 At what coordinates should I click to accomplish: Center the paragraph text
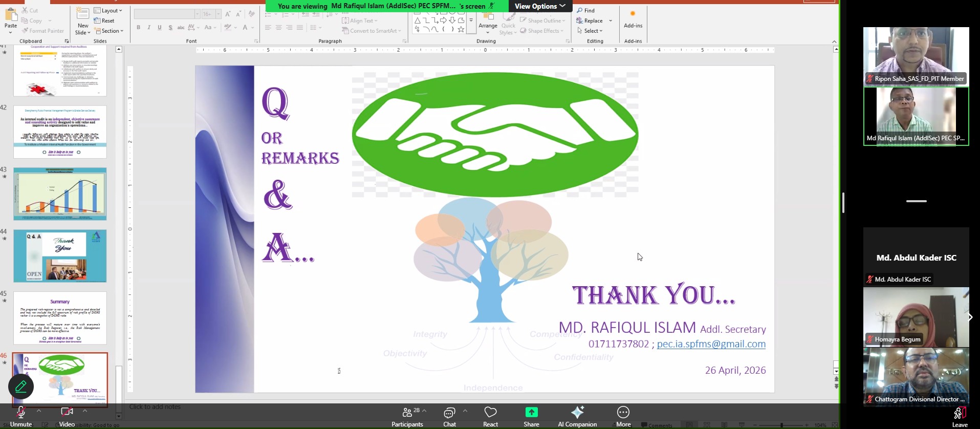point(278,28)
